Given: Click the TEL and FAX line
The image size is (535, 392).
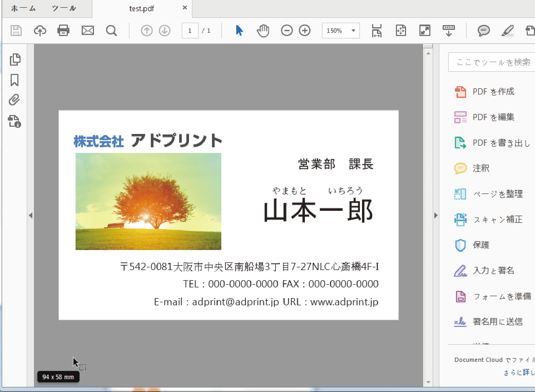Looking at the screenshot, I should click(281, 284).
